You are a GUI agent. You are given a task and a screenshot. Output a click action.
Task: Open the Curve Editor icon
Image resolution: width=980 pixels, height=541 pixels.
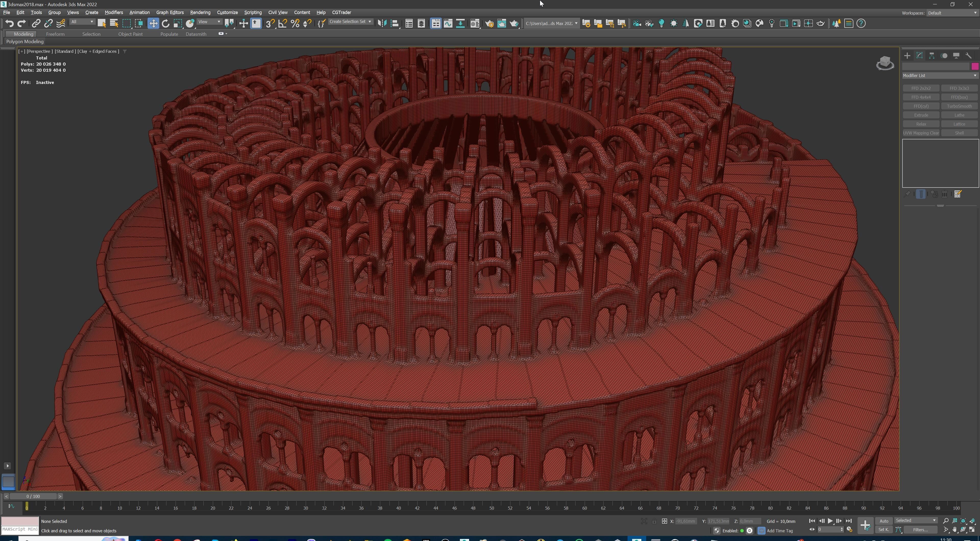tap(448, 23)
